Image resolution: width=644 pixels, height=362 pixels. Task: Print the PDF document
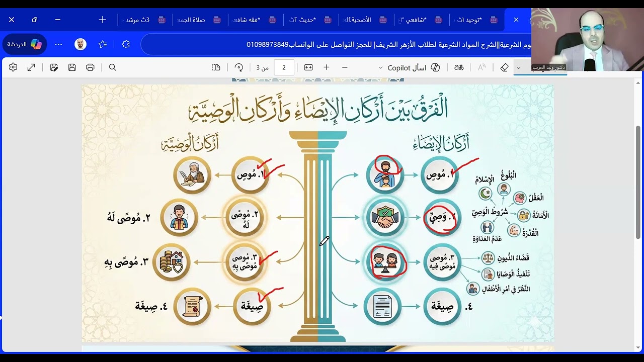(x=90, y=67)
